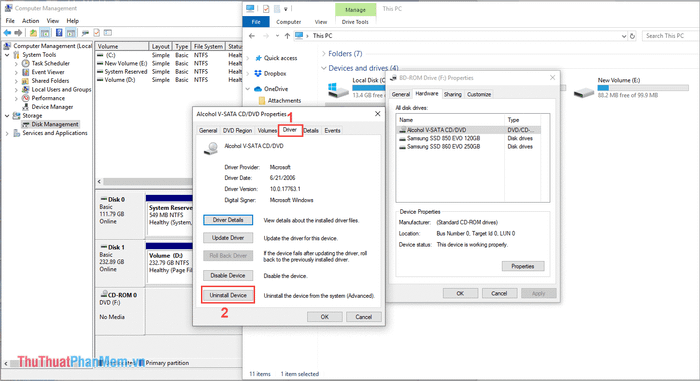Viewport: 700px width, 381px height.
Task: Select Services and Applications node
Action: click(x=55, y=133)
